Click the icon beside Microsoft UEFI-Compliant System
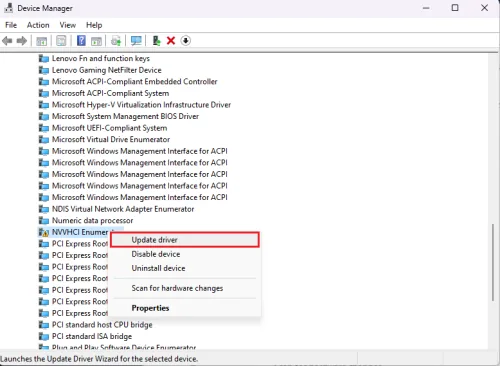 [44, 128]
